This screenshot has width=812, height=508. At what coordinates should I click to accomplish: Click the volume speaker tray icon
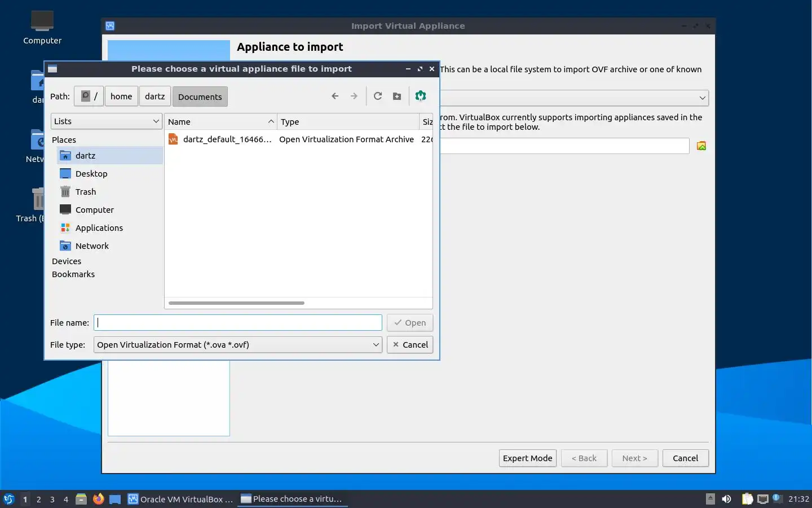(x=727, y=499)
